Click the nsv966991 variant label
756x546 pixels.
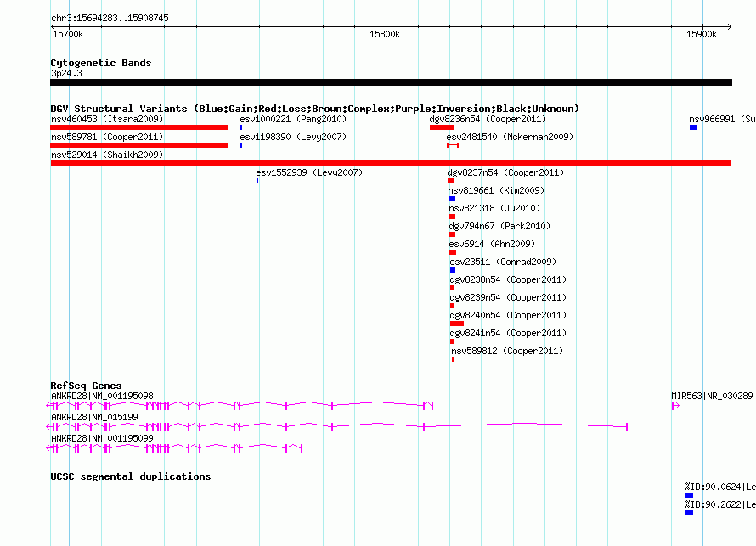click(722, 119)
